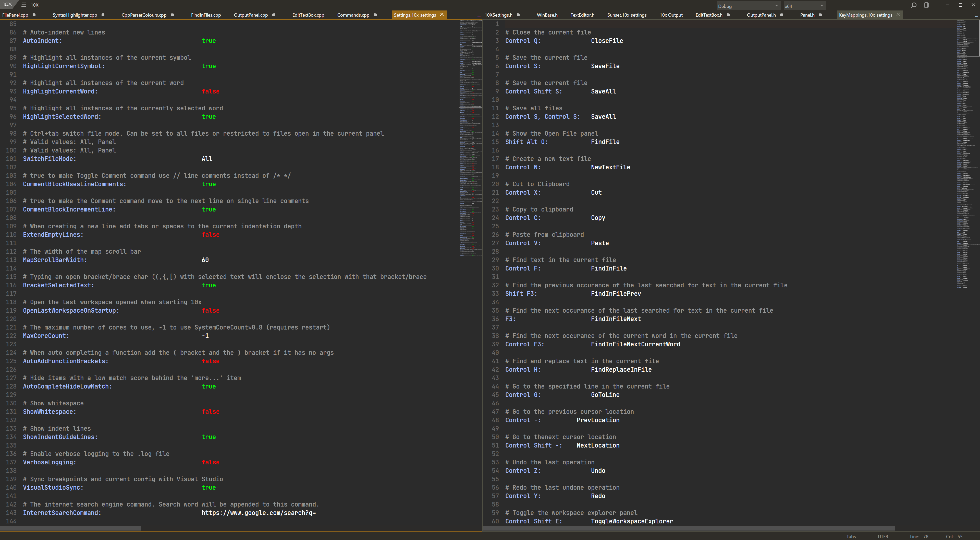
Task: Click the 'OpenLastWorkspaceOnStartup:' setting name
Action: coord(71,311)
